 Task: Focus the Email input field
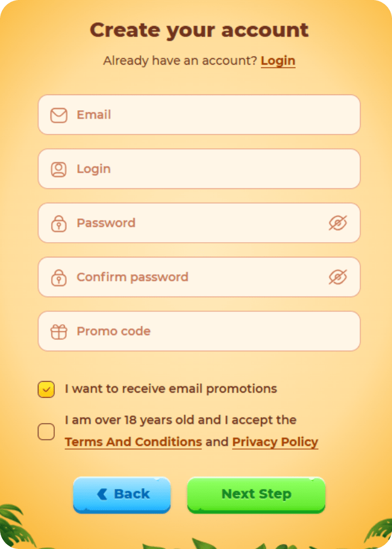pyautogui.click(x=206, y=115)
